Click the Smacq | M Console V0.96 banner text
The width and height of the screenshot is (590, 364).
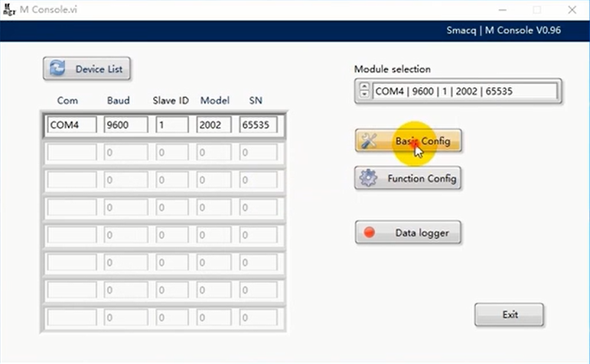click(504, 30)
